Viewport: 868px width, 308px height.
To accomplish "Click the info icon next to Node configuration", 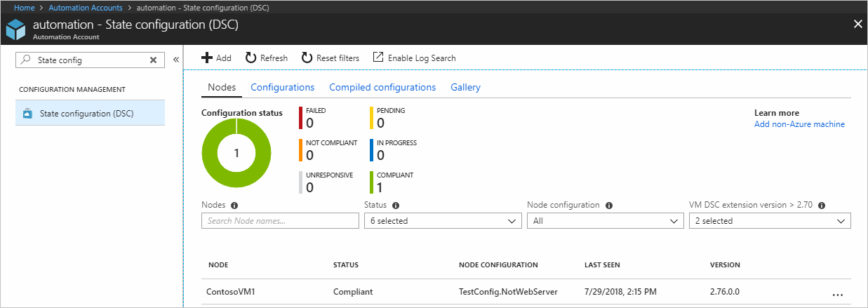I will (x=609, y=206).
